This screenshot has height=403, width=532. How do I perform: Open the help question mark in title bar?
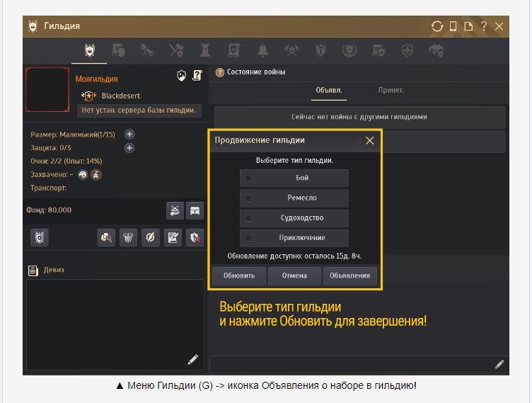tap(484, 26)
